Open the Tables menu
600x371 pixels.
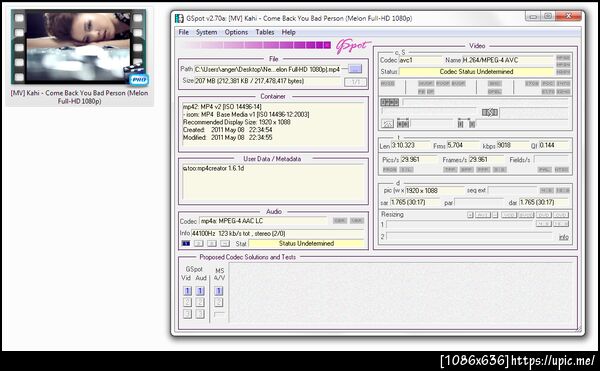pos(265,32)
